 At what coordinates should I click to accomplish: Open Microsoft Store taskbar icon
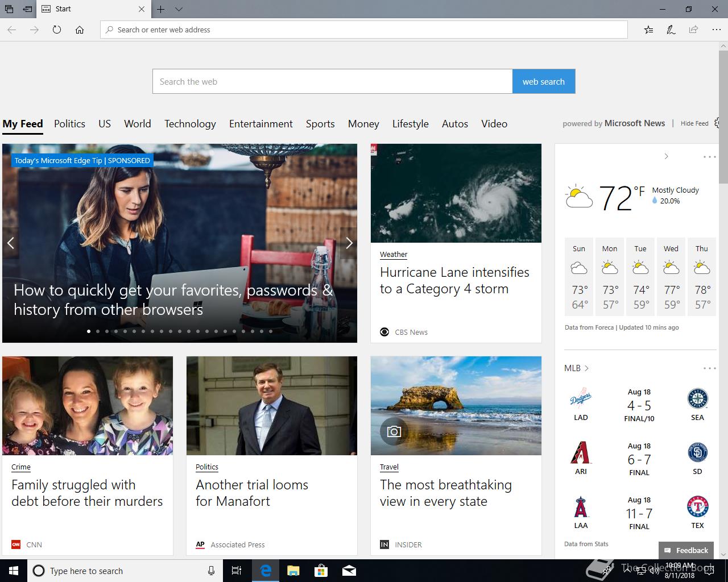click(x=321, y=571)
